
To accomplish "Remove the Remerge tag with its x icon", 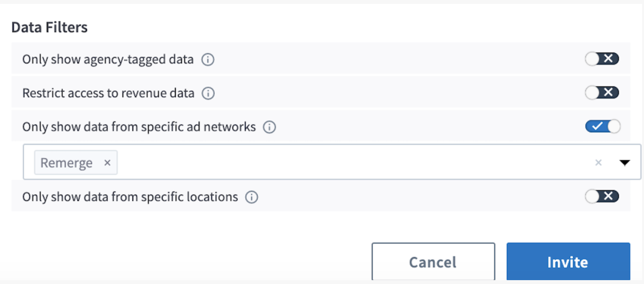I will (107, 162).
